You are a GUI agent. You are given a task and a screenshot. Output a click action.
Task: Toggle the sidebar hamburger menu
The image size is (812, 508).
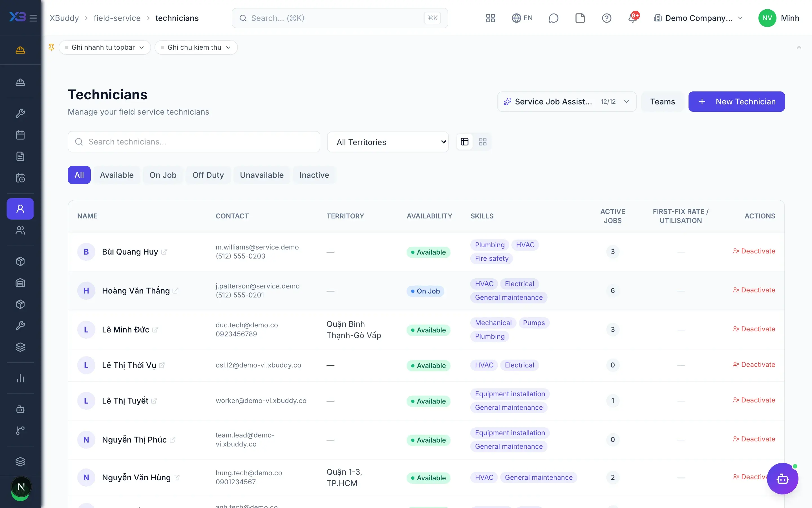click(x=33, y=18)
